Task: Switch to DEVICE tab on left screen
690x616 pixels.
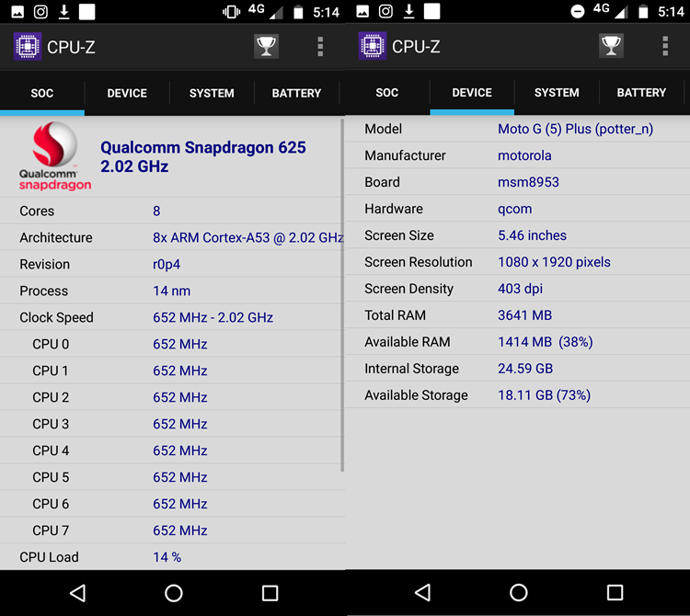Action: (x=127, y=93)
